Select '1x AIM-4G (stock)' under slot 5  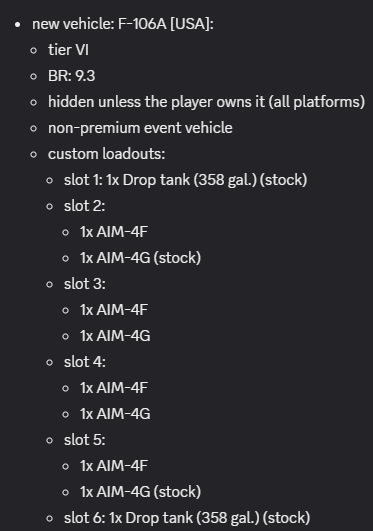click(140, 492)
